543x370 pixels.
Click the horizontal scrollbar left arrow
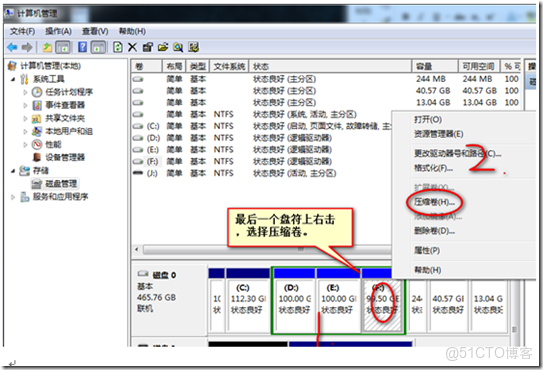(137, 249)
